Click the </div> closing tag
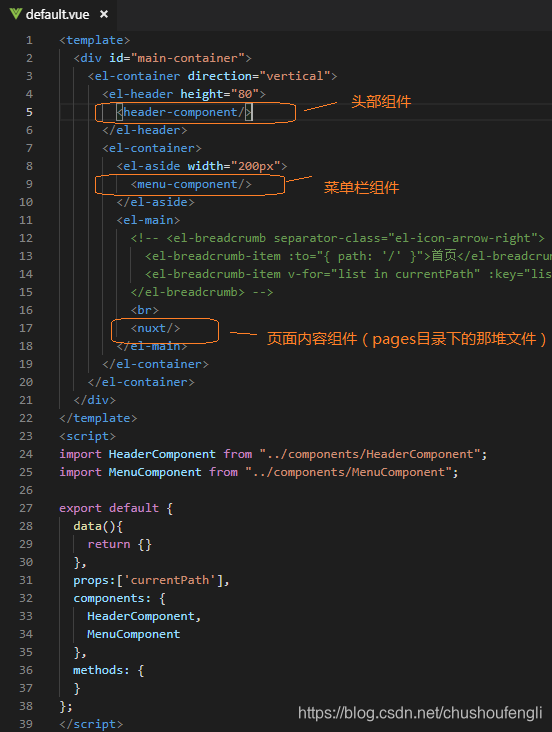 coord(94,400)
